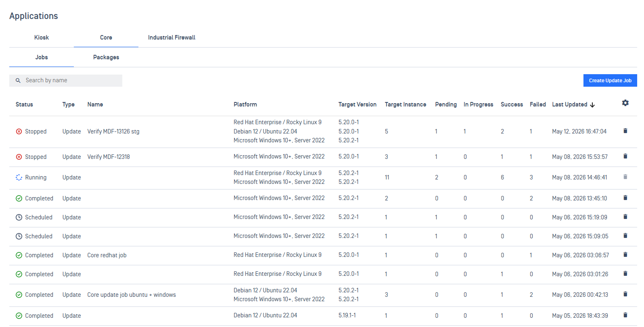Switch to the Packages sub-tab
Viewport: 644px width, 327px height.
coord(106,57)
